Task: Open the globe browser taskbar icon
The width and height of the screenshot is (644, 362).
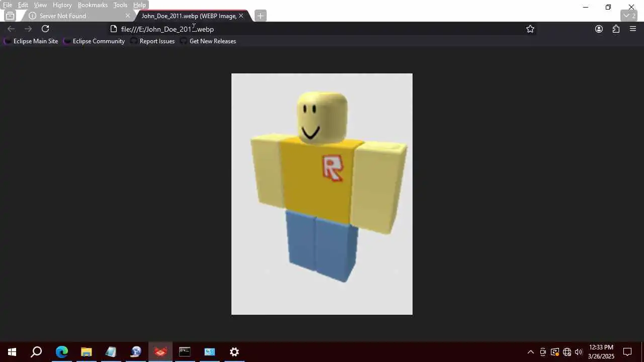Action: [x=135, y=352]
